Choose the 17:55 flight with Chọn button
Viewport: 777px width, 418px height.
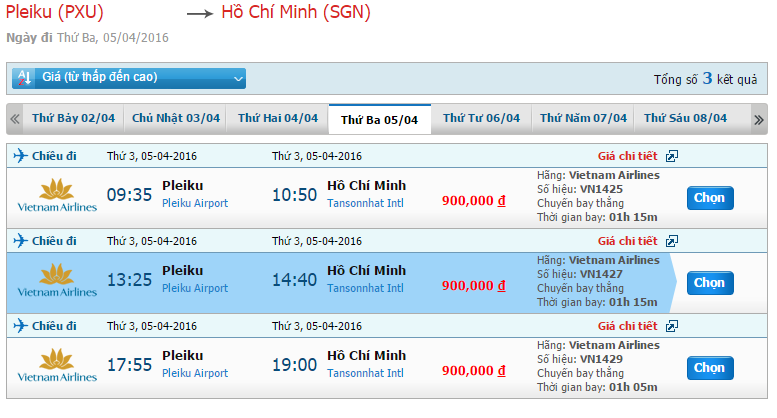(x=710, y=368)
